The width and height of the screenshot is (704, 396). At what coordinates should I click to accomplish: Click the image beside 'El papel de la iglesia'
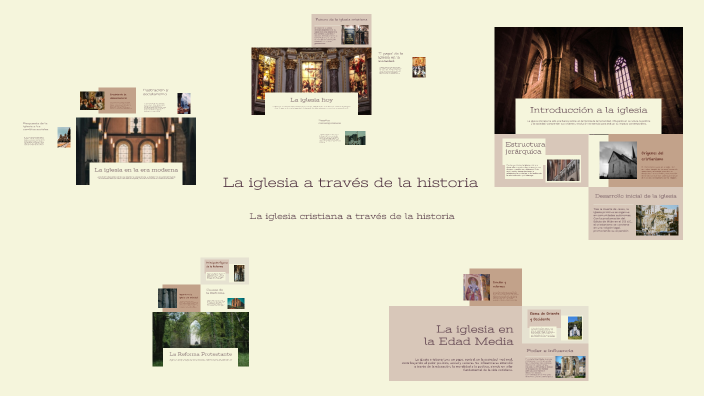[419, 67]
